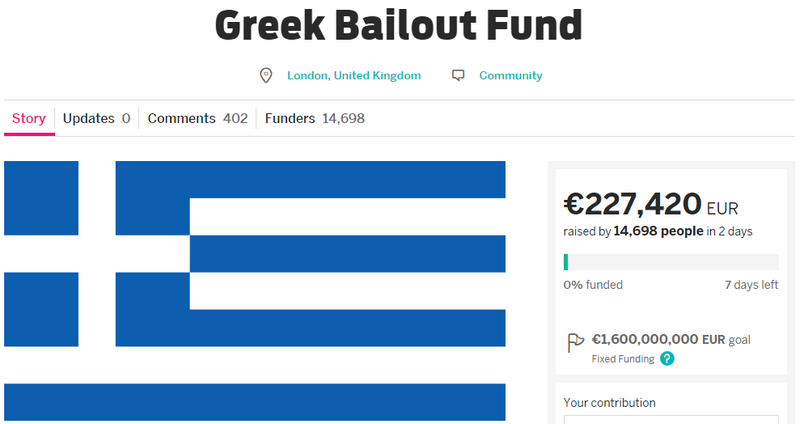View the Funders tab
The image size is (800, 424).
(x=314, y=118)
